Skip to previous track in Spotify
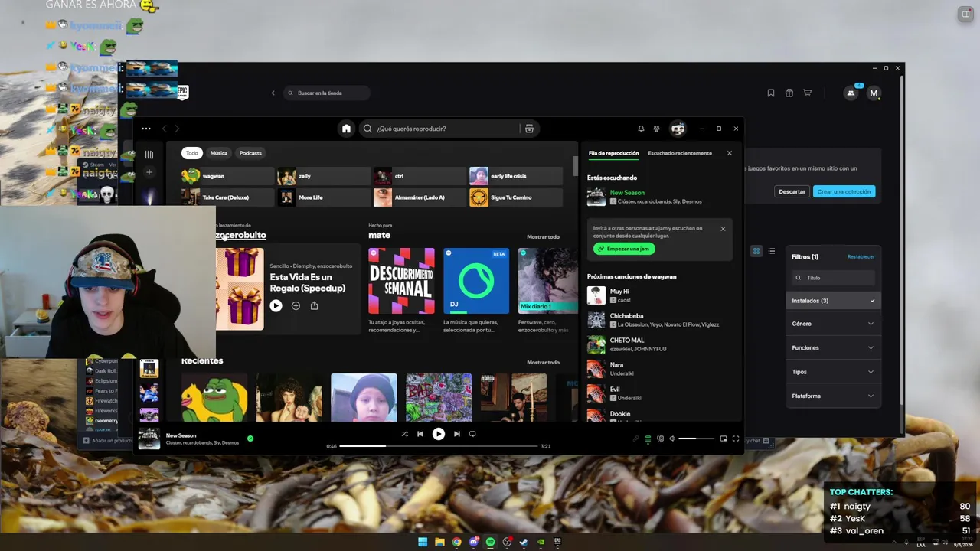The image size is (980, 551). (420, 434)
